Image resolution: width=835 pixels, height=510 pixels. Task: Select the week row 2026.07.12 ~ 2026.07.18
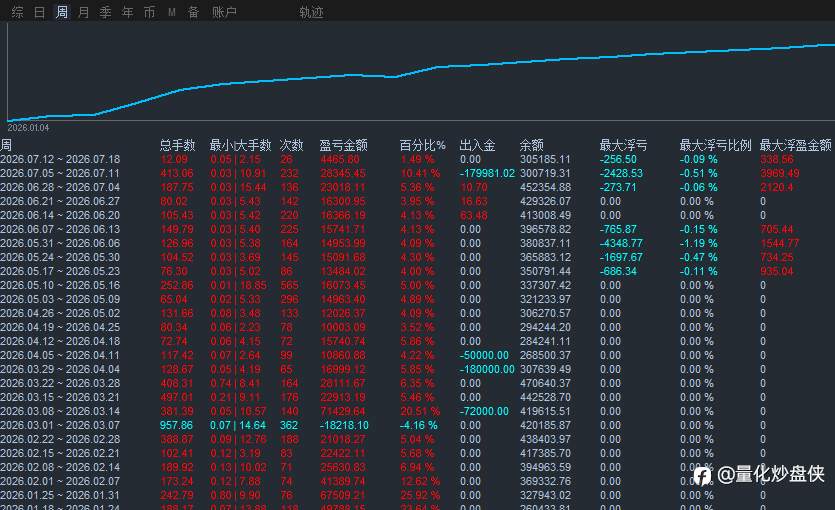click(x=418, y=159)
